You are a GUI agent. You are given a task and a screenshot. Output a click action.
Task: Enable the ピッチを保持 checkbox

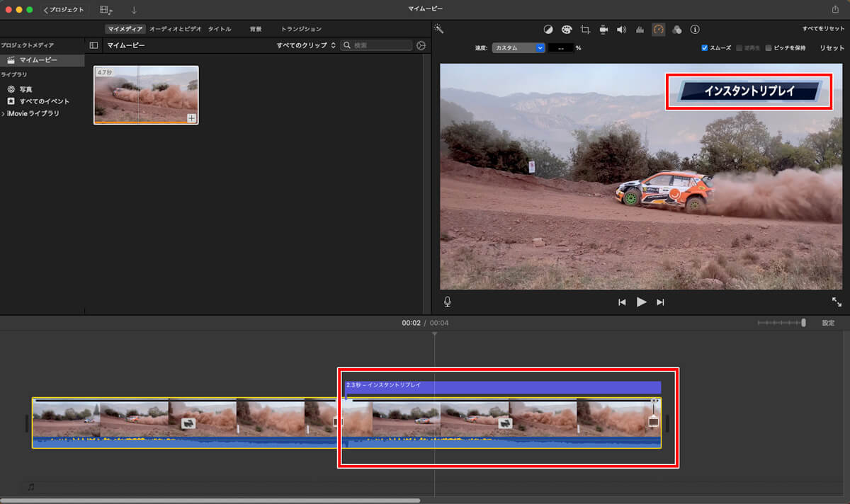[x=769, y=48]
